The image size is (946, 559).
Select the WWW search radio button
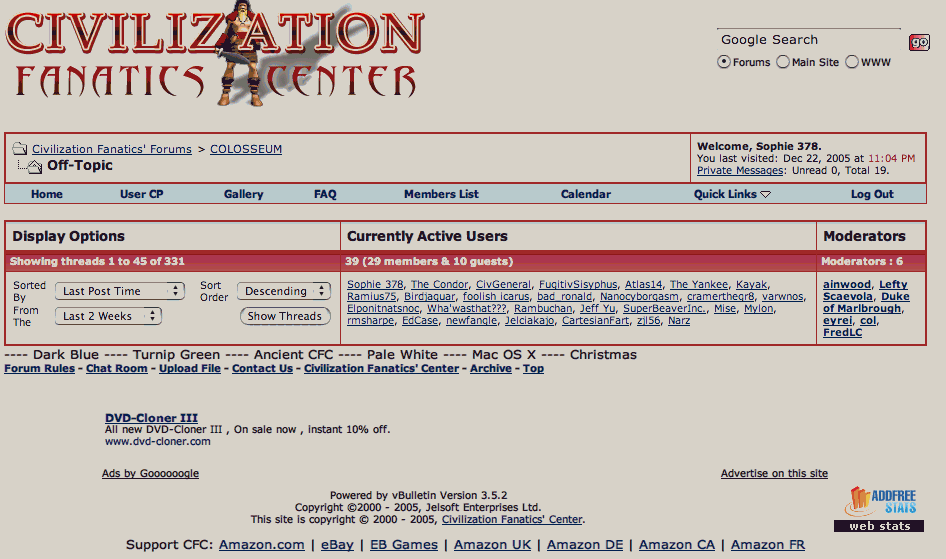point(852,62)
